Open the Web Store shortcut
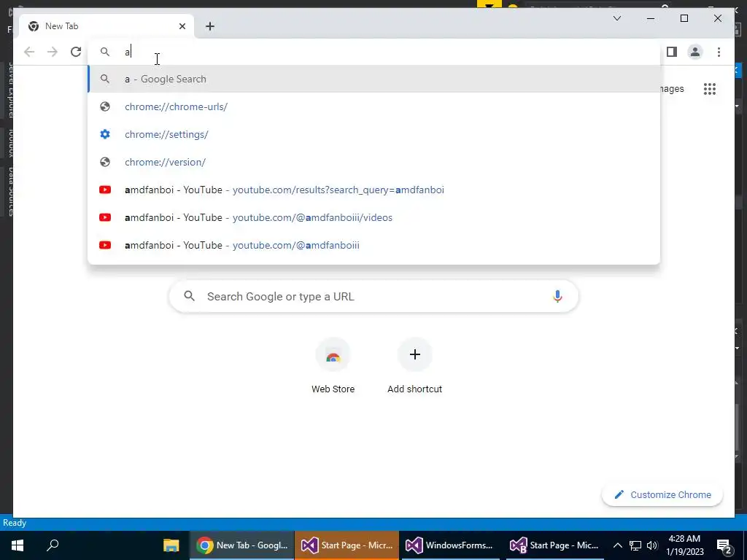Viewport: 747px width, 560px height. [333, 366]
